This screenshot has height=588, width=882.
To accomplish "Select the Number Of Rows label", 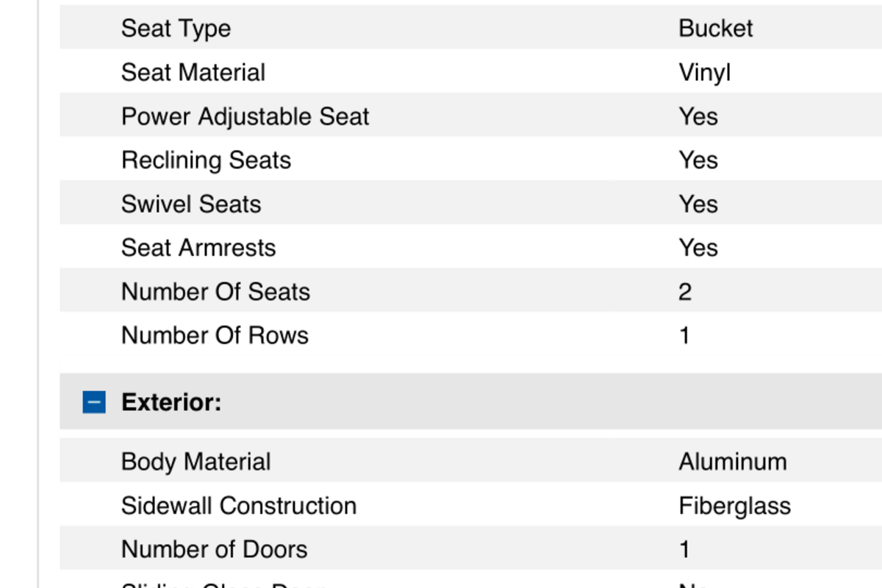I will 215,335.
